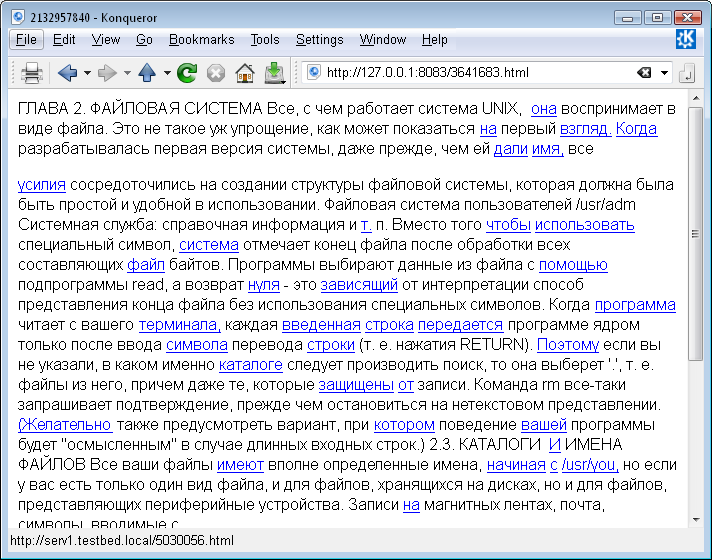Click the 'имя,' link
Viewport: 712px width, 560px height.
point(548,149)
